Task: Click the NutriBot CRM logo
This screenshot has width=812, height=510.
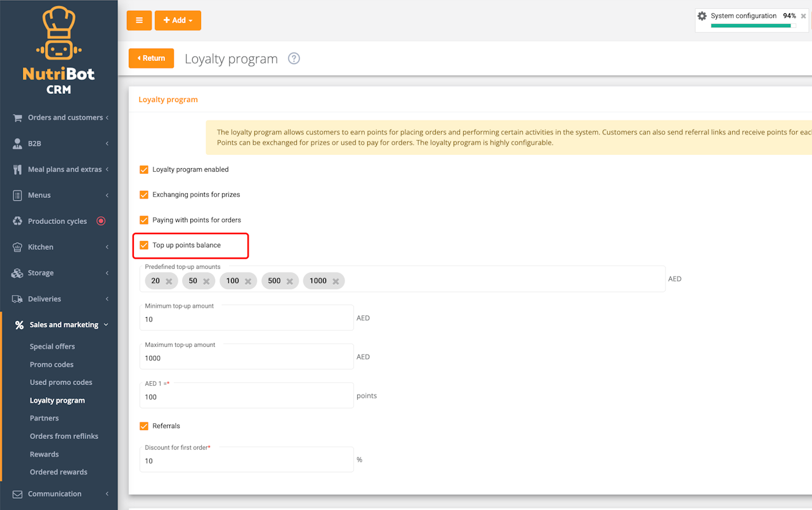Action: (x=58, y=49)
